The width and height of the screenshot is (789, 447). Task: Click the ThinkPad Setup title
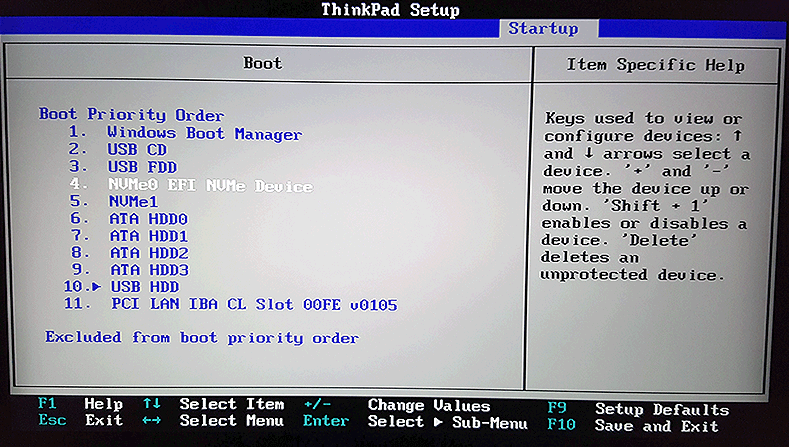coord(390,10)
